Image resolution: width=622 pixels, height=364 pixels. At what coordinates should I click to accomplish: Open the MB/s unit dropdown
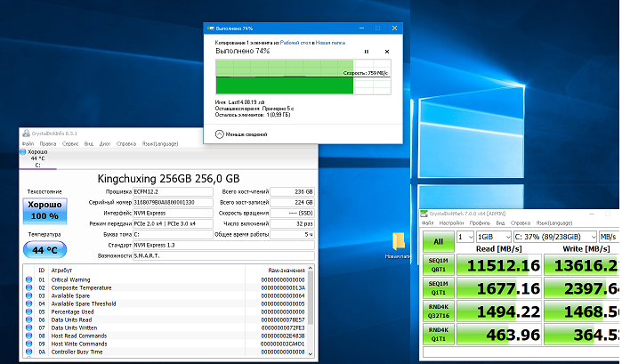pos(609,237)
